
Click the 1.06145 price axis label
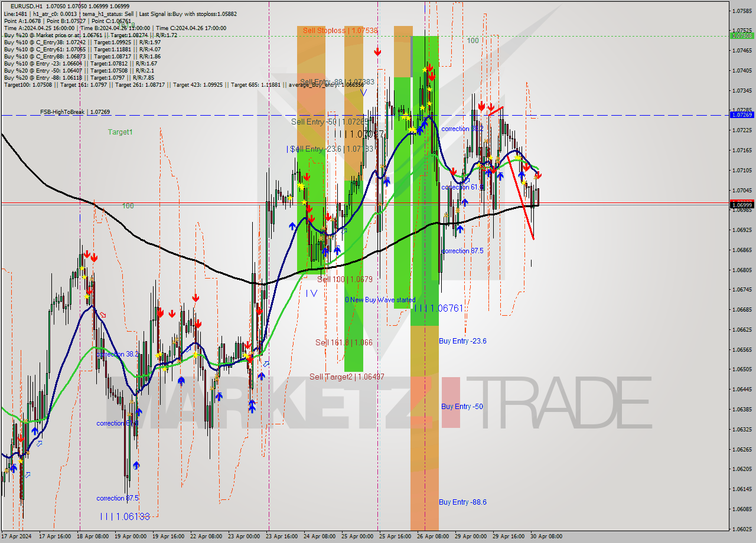coord(742,489)
